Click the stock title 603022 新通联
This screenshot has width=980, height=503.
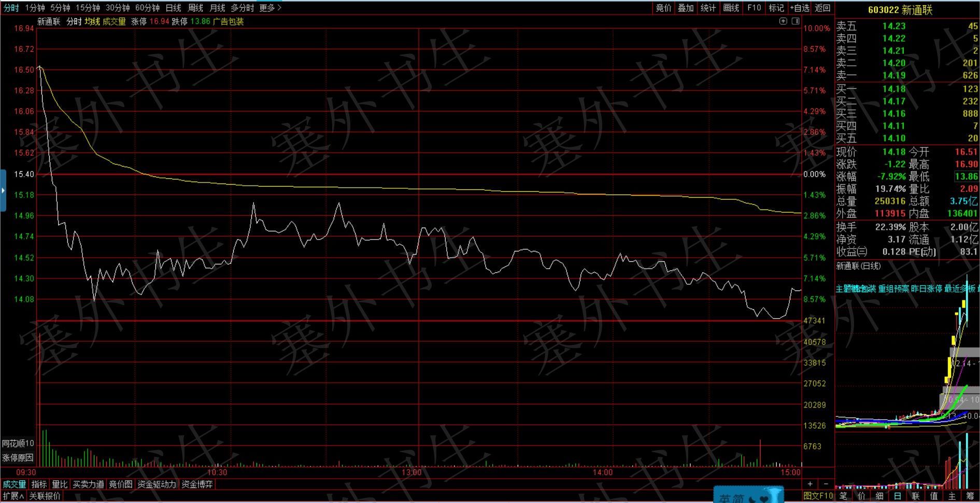point(900,10)
